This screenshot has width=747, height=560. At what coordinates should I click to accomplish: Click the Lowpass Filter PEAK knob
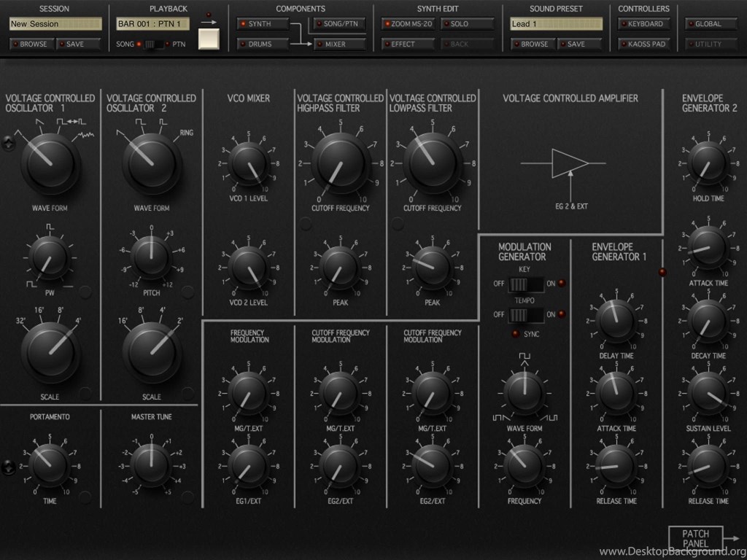coord(432,267)
